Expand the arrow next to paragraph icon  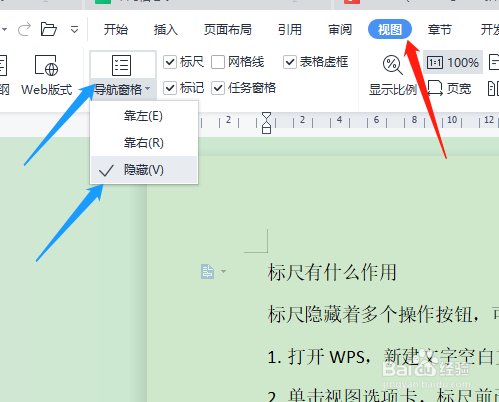point(224,272)
